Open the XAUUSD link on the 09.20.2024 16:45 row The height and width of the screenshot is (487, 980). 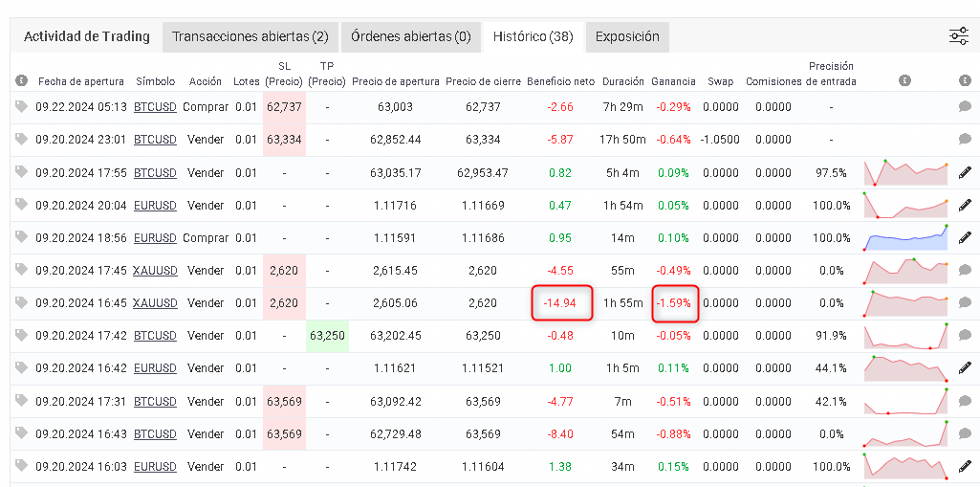[155, 303]
